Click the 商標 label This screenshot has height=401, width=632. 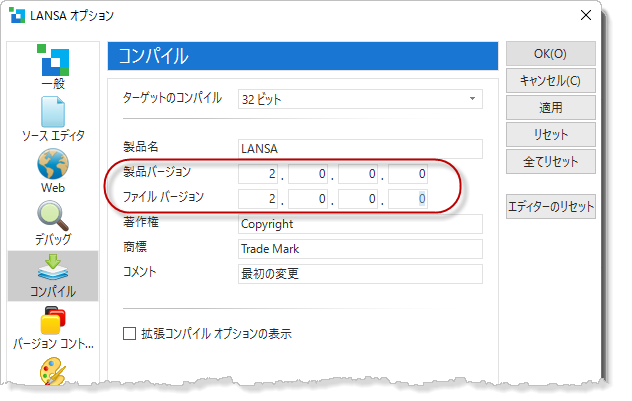click(135, 247)
